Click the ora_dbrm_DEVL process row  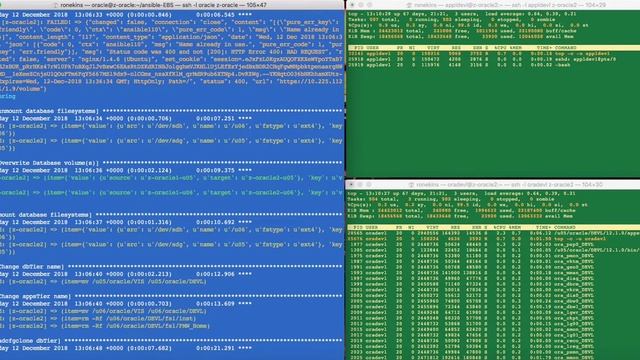coord(471,284)
